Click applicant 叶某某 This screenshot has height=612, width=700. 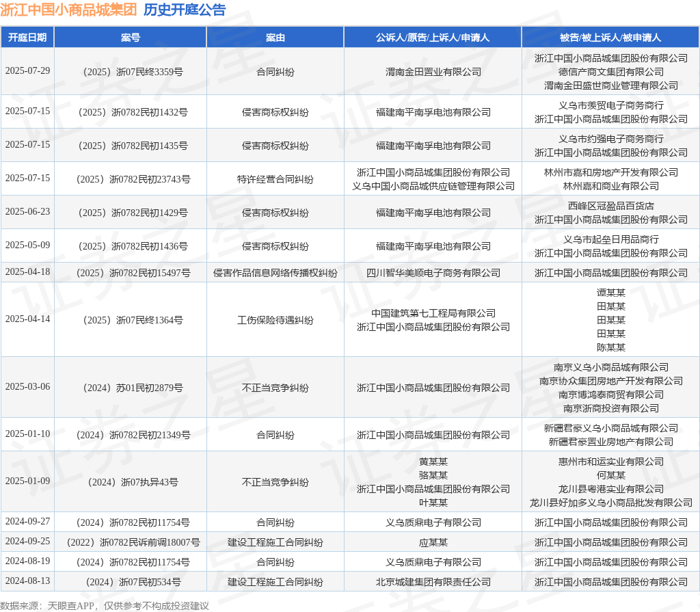point(433,503)
